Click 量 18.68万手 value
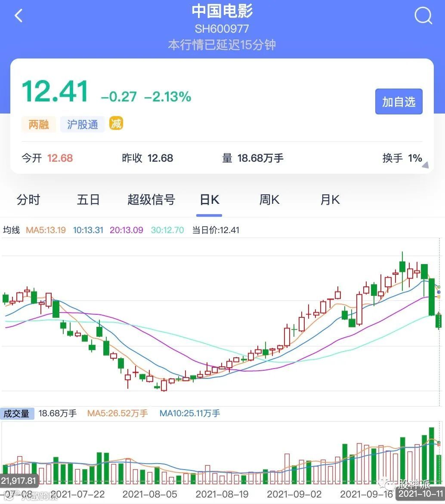 [x=253, y=158]
